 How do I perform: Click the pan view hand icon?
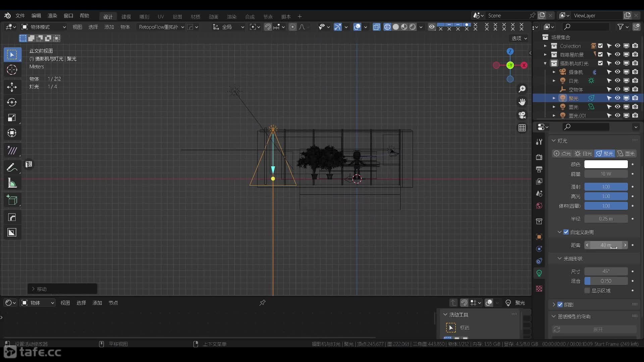pos(522,102)
